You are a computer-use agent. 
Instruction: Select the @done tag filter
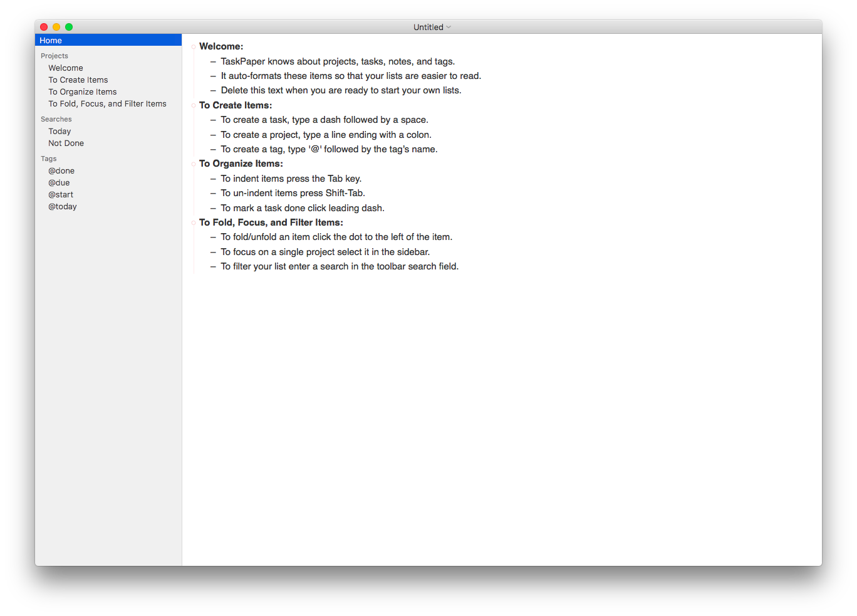(61, 170)
